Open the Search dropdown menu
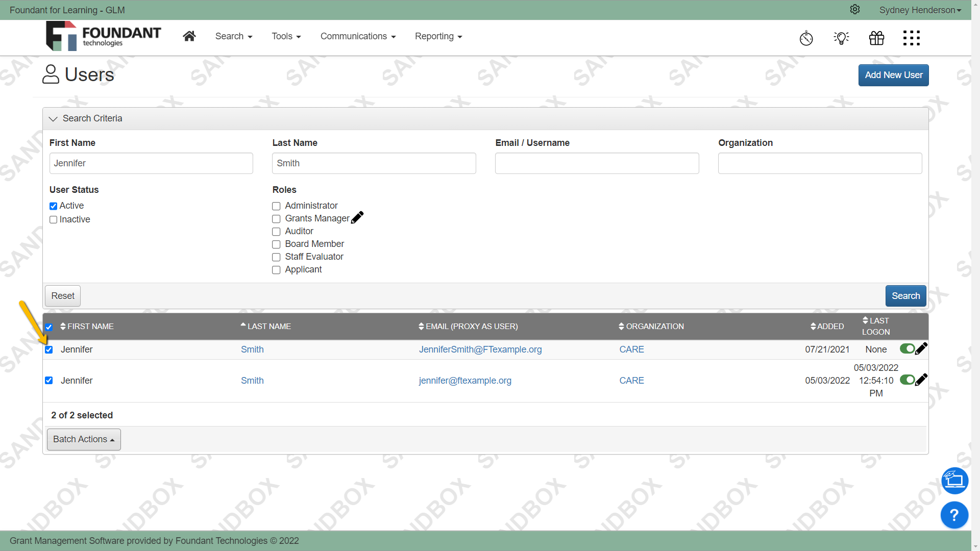Image resolution: width=980 pixels, height=551 pixels. coord(234,36)
